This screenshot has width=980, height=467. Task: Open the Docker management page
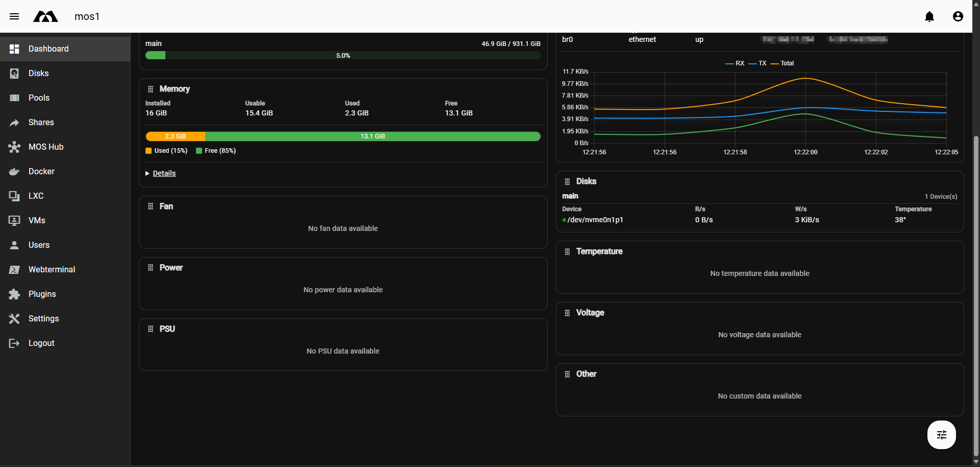(x=41, y=171)
